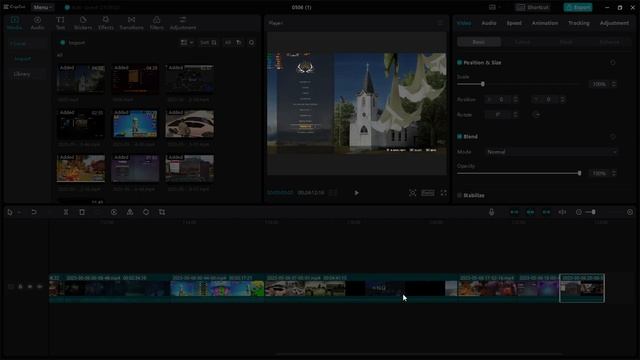Image resolution: width=640 pixels, height=360 pixels.
Task: Click the Reverse playback icon in timeline toolbar
Action: pos(114,212)
